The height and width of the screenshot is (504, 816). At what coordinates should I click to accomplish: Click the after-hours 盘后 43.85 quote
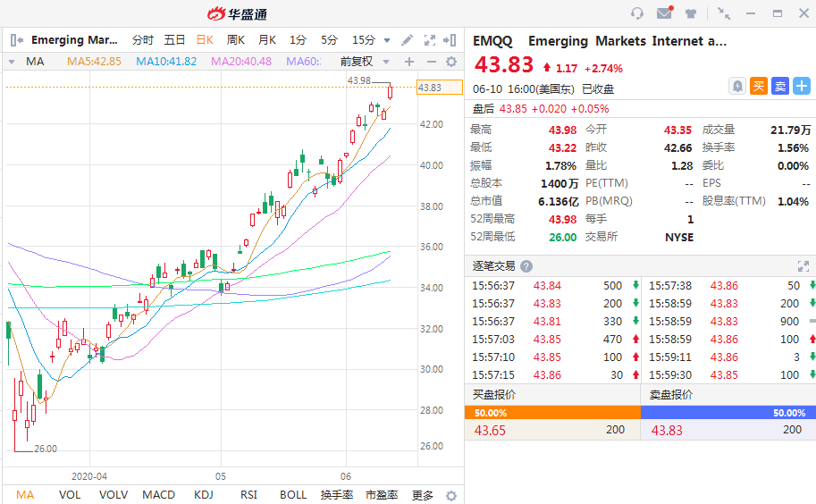click(541, 109)
